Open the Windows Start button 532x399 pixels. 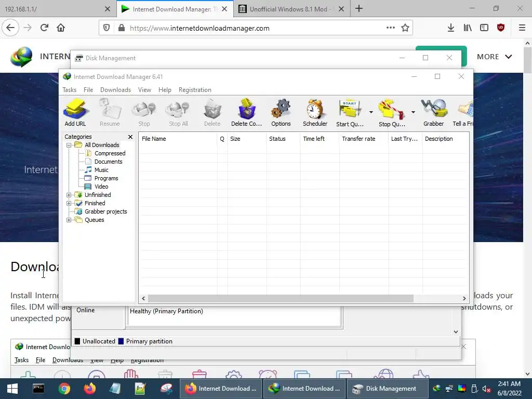[x=12, y=389]
